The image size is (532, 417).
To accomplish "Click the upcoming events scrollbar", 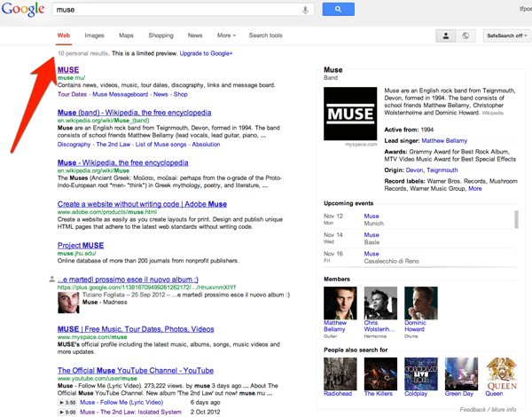I will 516,219.
